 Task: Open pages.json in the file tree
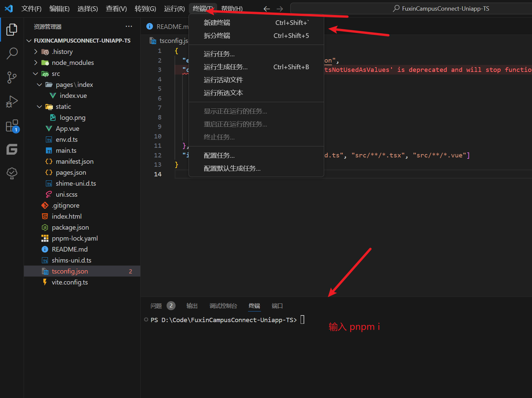pos(71,172)
